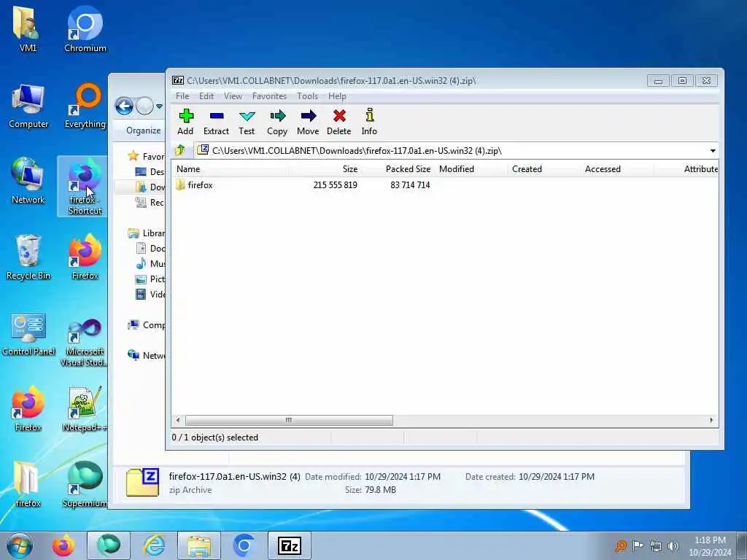Open the Help menu
This screenshot has height=560, width=747.
tap(337, 96)
